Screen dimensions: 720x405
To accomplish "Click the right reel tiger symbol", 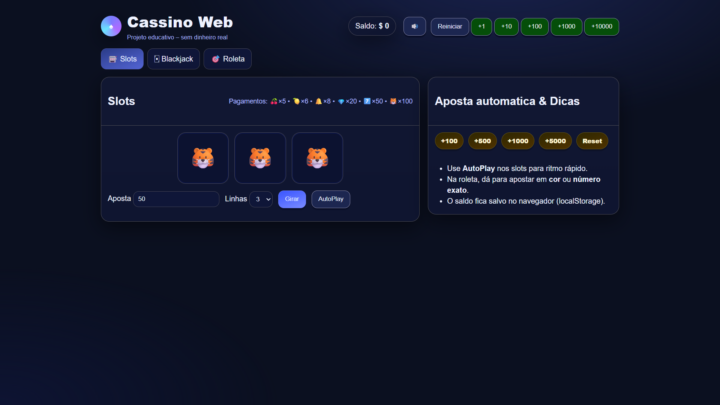I will [x=317, y=158].
